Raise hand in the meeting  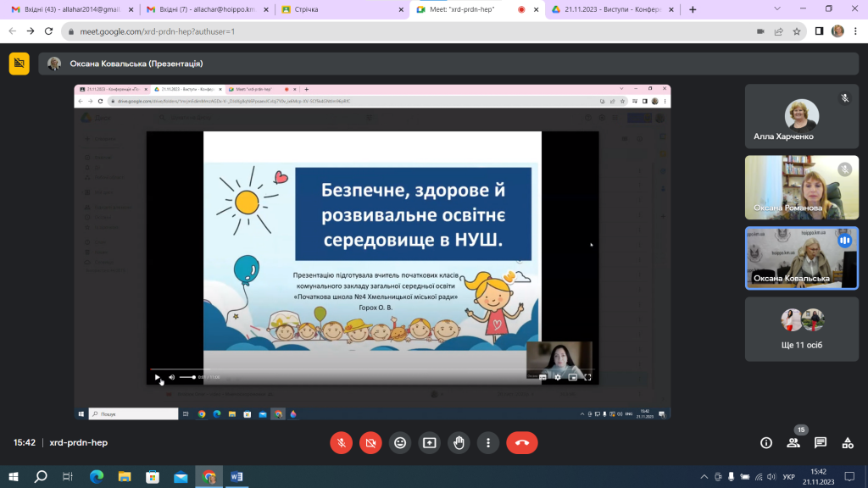click(459, 442)
